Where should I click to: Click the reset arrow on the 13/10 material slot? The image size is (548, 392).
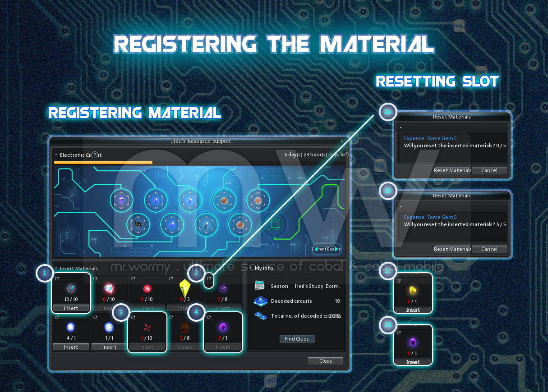57,279
